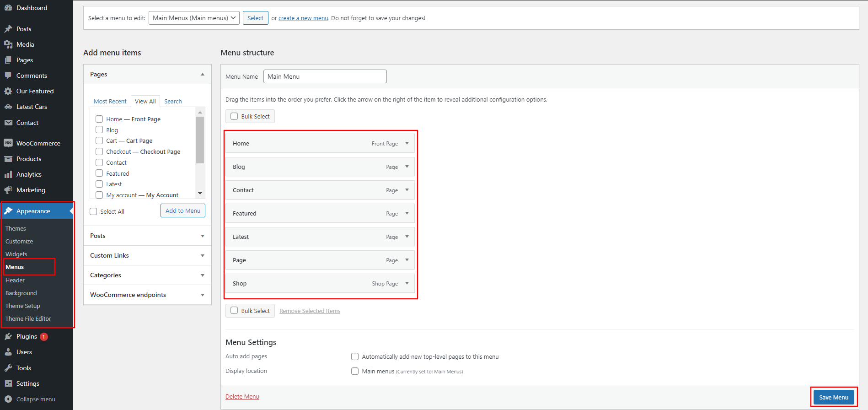This screenshot has width=868, height=410.
Task: Click the Delete Menu link
Action: tap(242, 396)
